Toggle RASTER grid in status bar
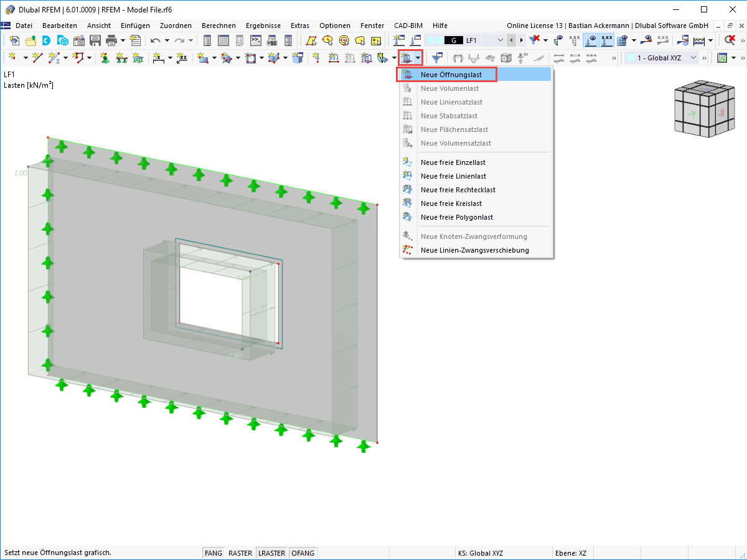747x560 pixels. [x=240, y=553]
